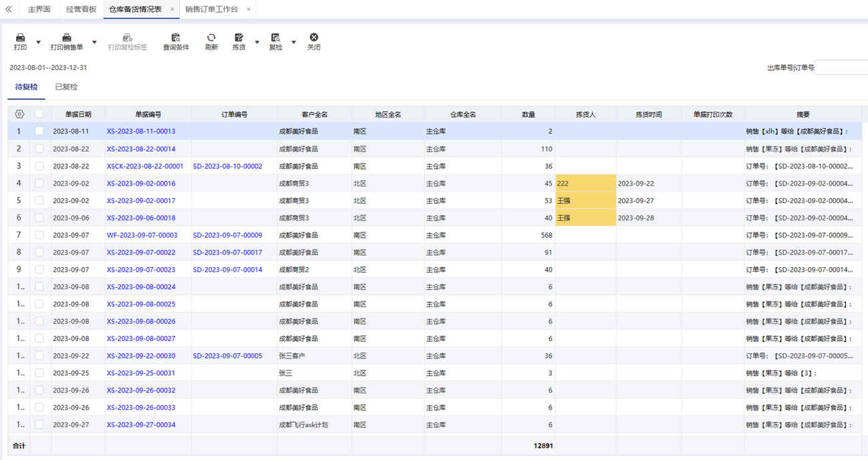Click the 打印销售单 printer icon
This screenshot has height=460, width=868.
click(x=67, y=38)
